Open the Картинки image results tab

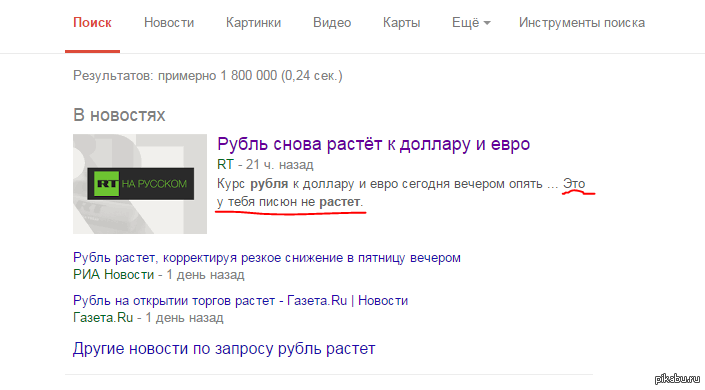tap(253, 22)
